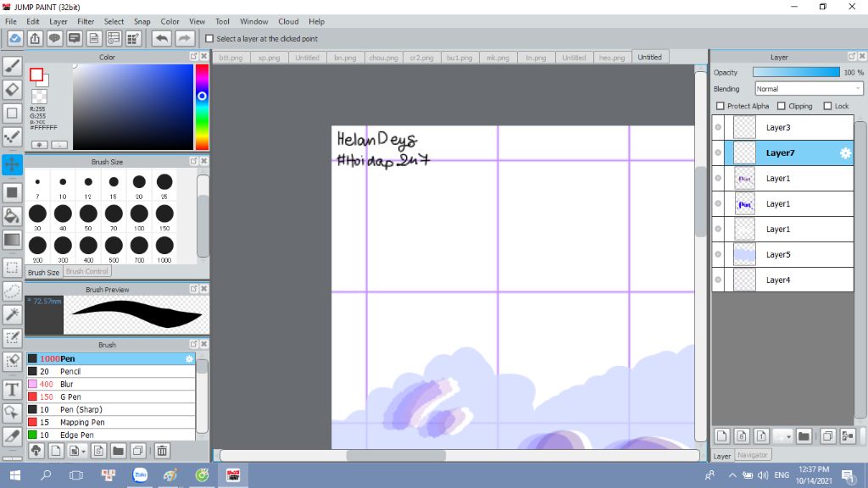This screenshot has height=488, width=868.
Task: Open the material grid toolbar icon
Action: [133, 38]
